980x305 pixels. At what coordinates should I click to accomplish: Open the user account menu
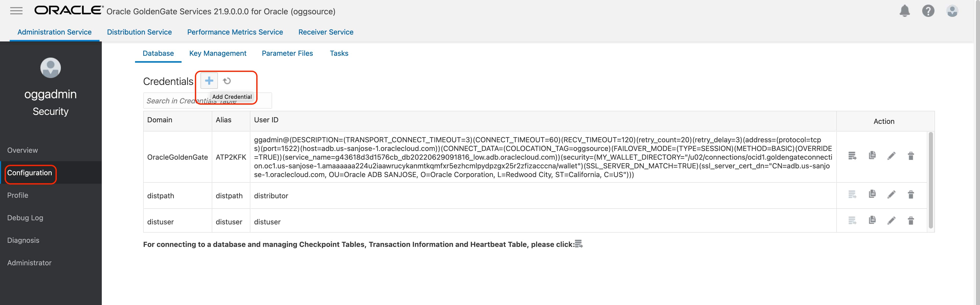952,11
